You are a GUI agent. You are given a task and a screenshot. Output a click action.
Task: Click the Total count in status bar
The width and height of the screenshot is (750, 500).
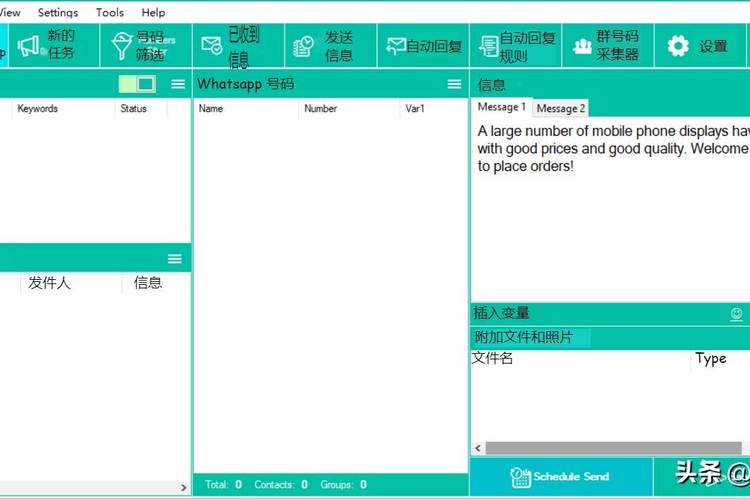pos(223,485)
